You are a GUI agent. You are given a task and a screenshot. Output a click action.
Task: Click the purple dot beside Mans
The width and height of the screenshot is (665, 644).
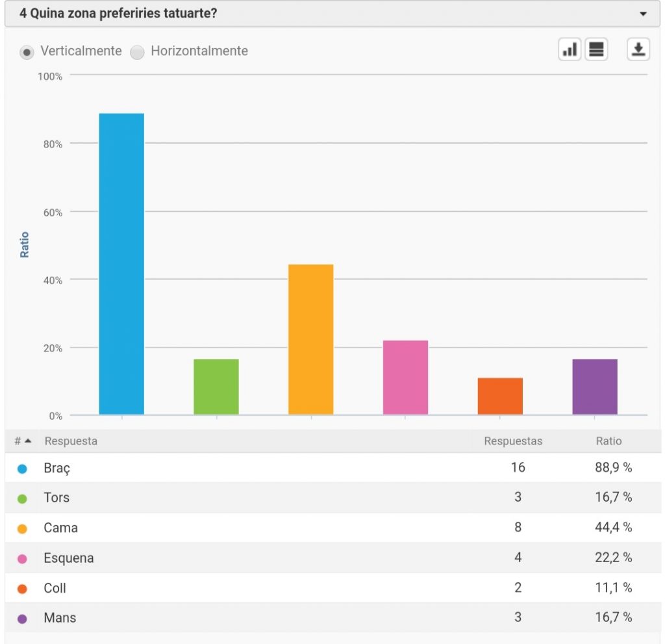coord(23,619)
